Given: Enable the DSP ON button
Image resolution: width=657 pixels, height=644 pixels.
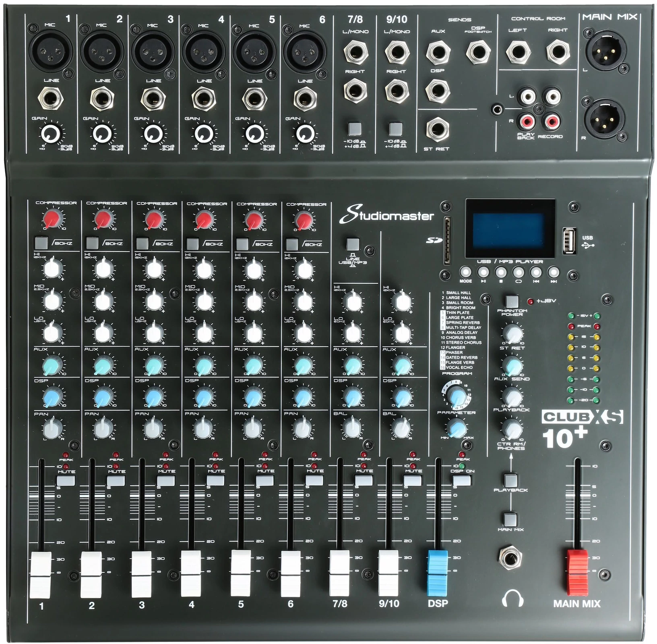Looking at the screenshot, I should pos(462,480).
